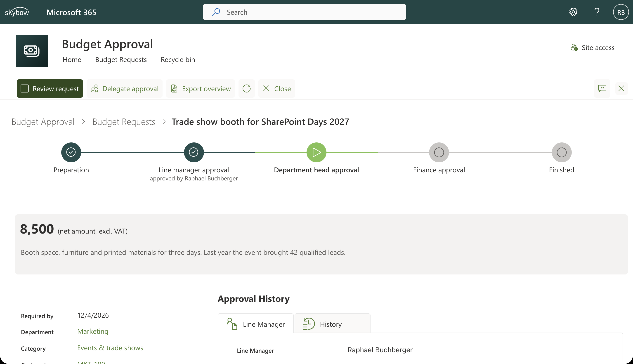Viewport: 633px width, 364px height.
Task: Click the Budget Approval site title
Action: click(107, 44)
